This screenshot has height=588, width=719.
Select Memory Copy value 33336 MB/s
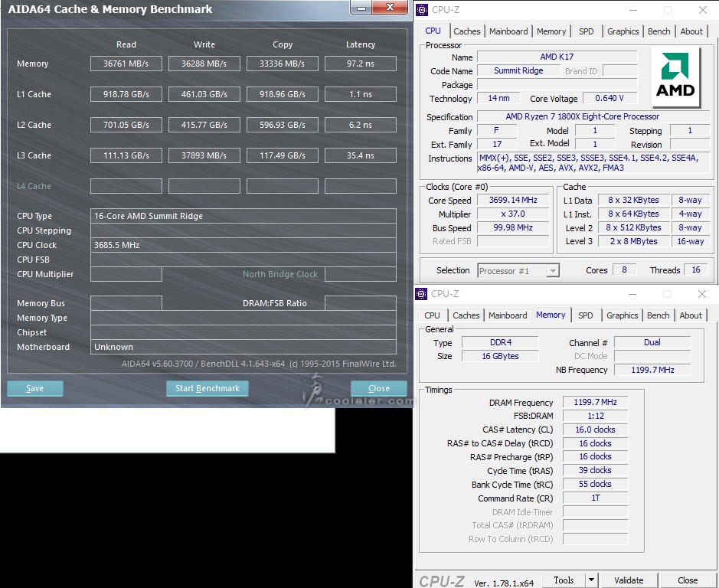[x=282, y=64]
